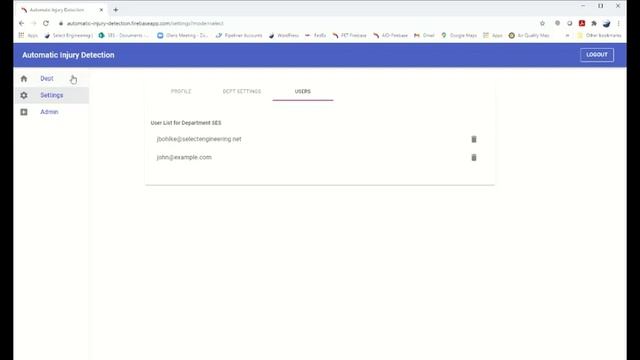Click the Settings gear icon

(24, 95)
